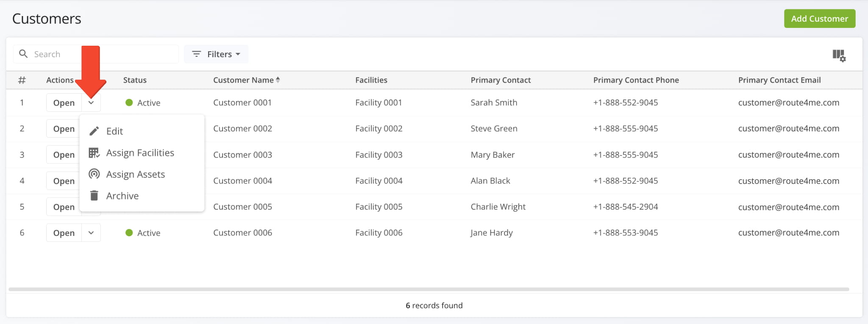This screenshot has height=324, width=868.
Task: Open the column settings icon
Action: point(839,55)
